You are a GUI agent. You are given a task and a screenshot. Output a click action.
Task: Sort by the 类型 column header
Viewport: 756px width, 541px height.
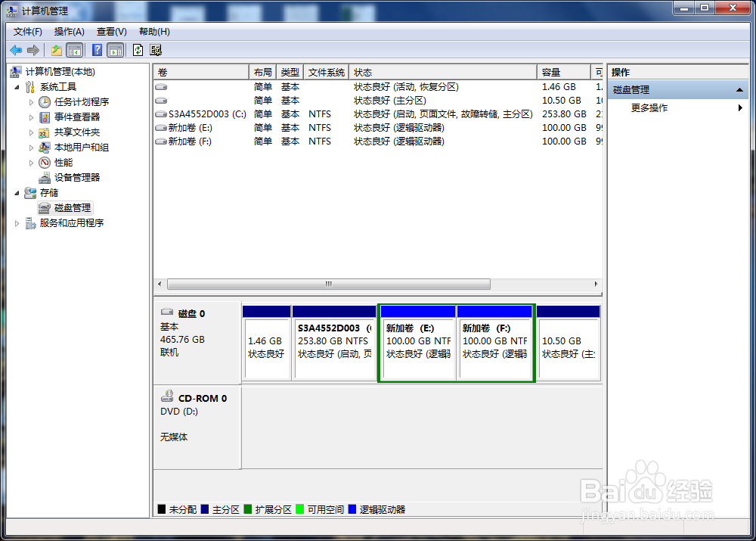290,73
